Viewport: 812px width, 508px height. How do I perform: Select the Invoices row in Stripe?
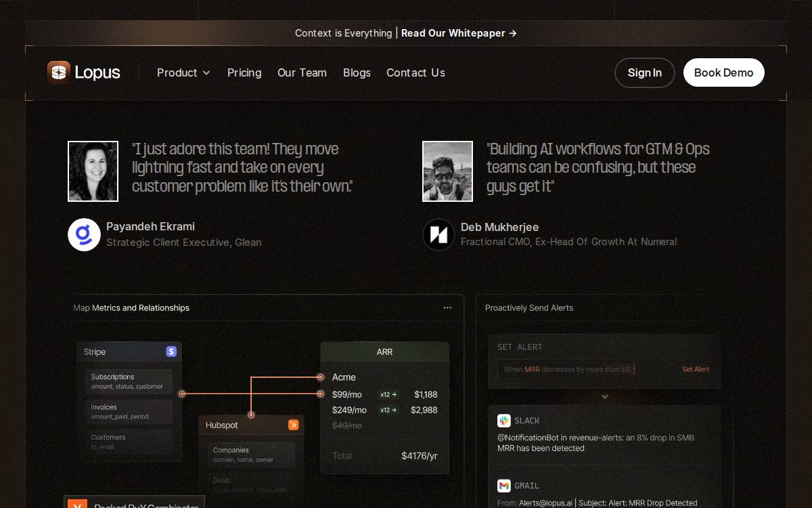pos(129,412)
